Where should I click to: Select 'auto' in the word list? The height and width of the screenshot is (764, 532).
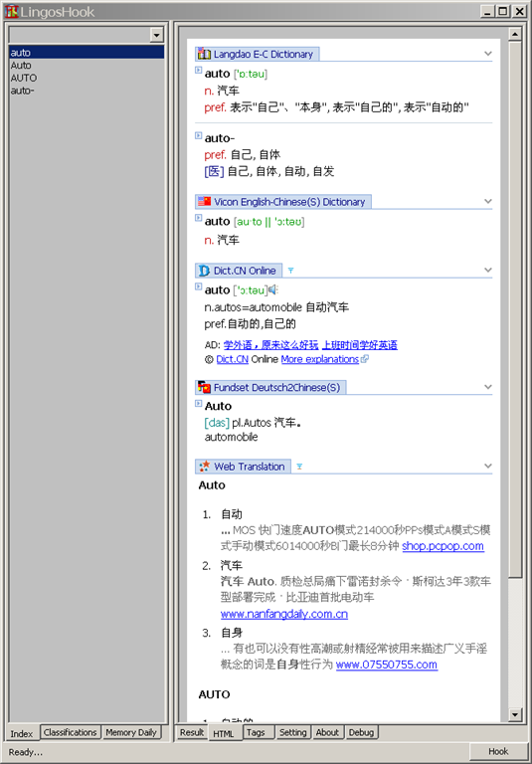pos(87,53)
